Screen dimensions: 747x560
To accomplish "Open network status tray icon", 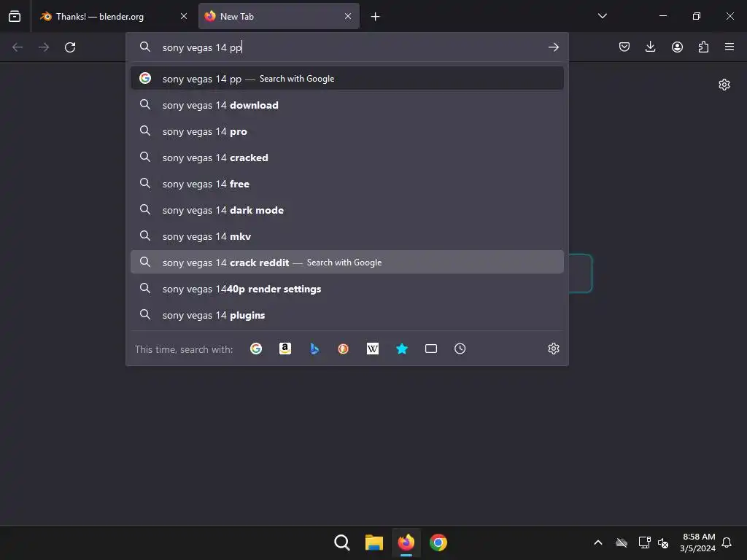I will point(644,542).
